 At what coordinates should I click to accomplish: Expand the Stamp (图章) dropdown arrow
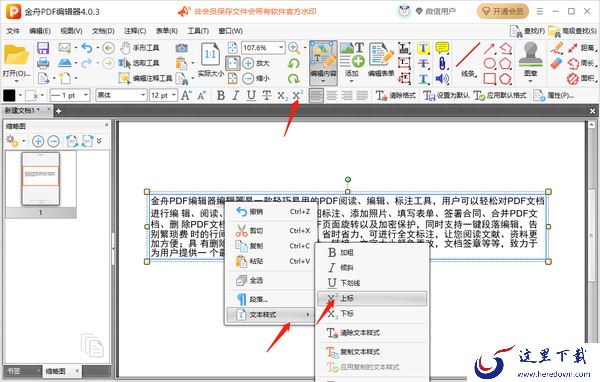pyautogui.click(x=530, y=81)
